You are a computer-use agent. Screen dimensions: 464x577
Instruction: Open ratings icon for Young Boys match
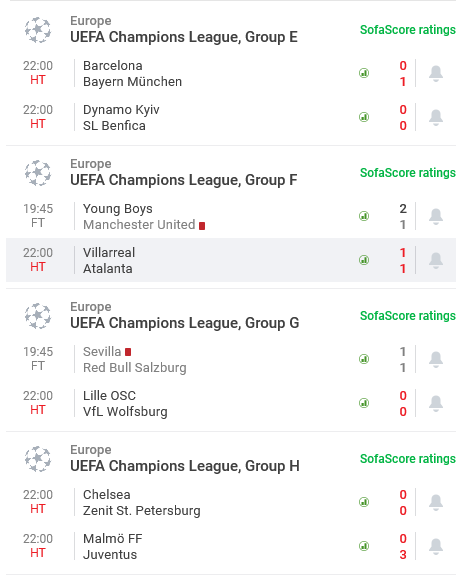click(x=364, y=216)
